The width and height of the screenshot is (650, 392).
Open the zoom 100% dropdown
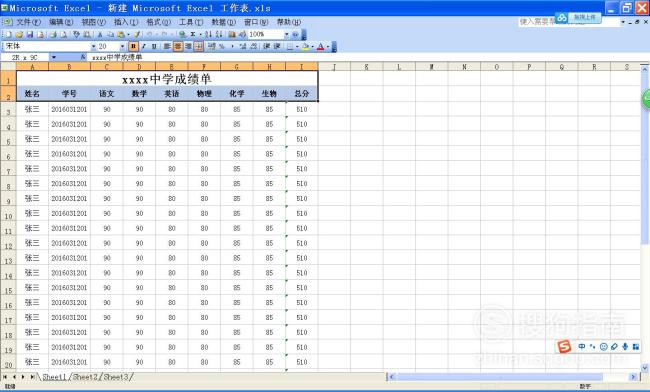(286, 34)
